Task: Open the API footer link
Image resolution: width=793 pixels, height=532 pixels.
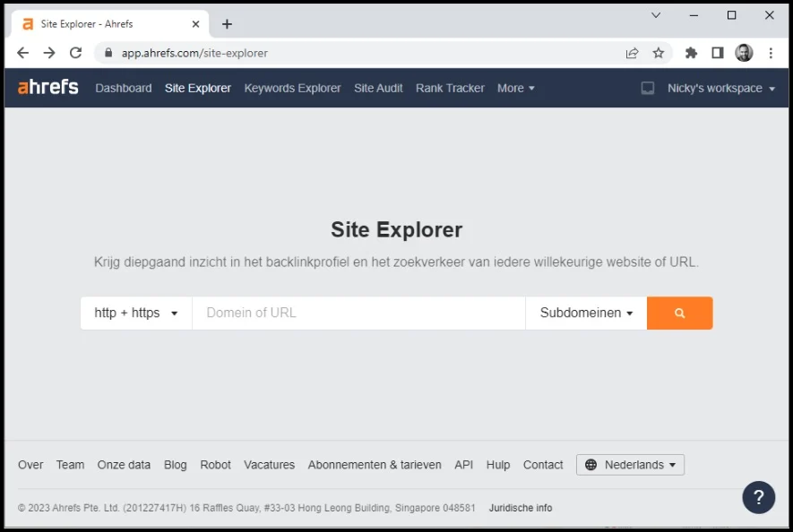Action: (464, 465)
